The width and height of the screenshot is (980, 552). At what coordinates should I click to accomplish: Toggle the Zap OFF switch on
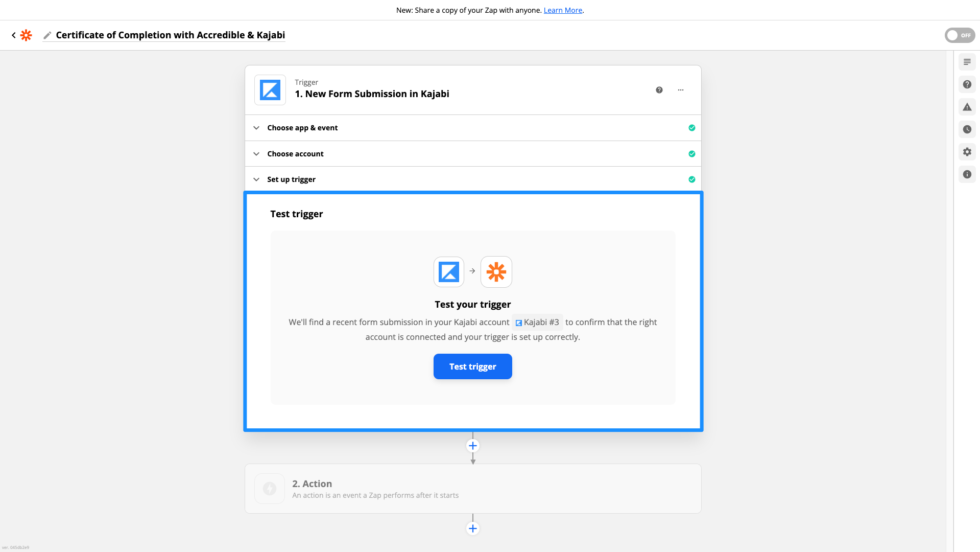point(960,35)
